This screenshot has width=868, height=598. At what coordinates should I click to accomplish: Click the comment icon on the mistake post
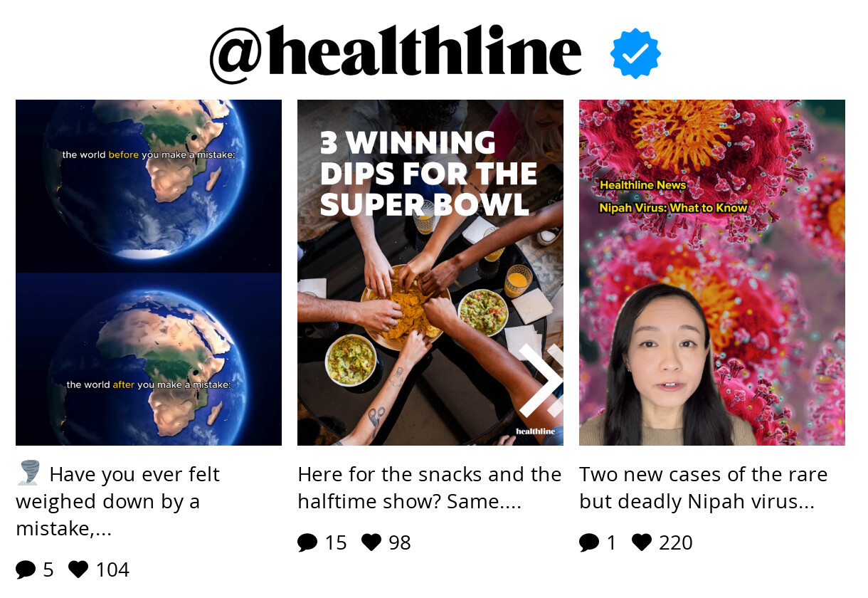pos(25,569)
